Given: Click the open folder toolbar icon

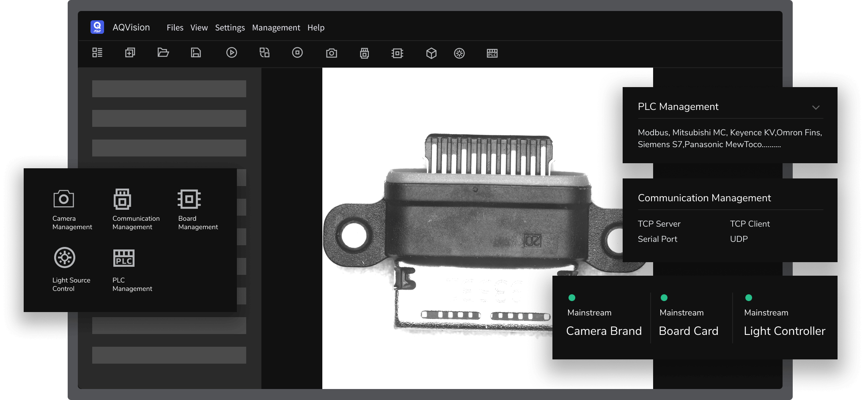Looking at the screenshot, I should pos(163,52).
